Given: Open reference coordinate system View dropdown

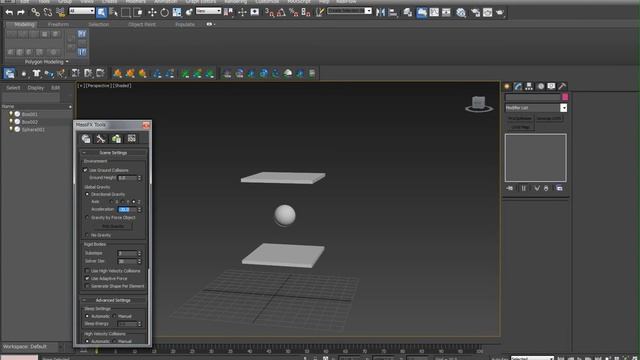Looking at the screenshot, I should [208, 11].
